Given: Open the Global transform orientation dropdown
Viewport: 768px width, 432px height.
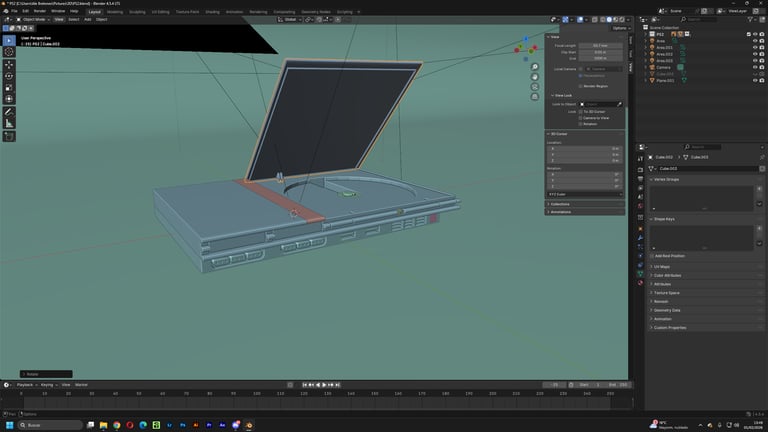Looking at the screenshot, I should (289, 20).
